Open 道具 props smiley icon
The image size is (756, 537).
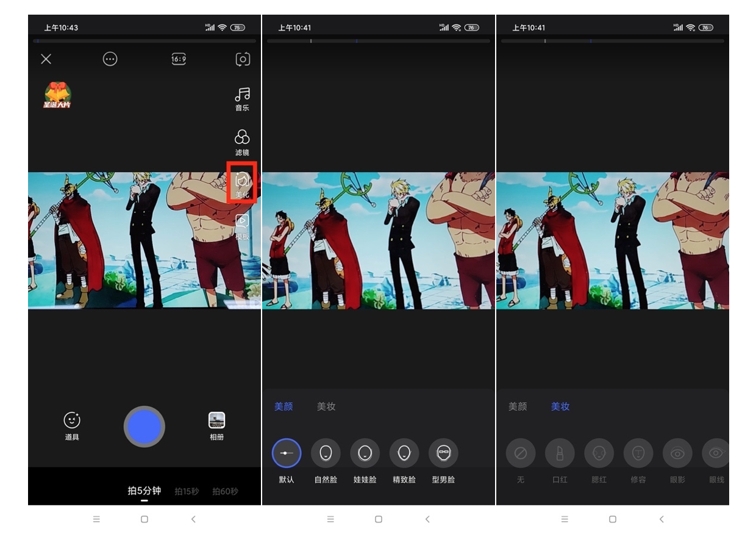(x=72, y=427)
